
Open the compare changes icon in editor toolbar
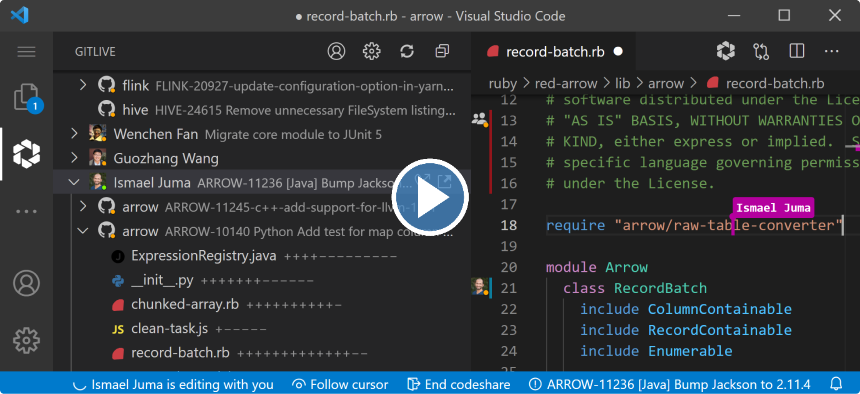click(761, 51)
